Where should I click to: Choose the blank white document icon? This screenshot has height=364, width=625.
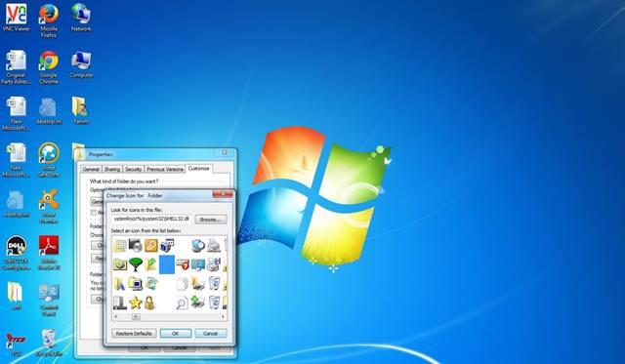tap(183, 284)
